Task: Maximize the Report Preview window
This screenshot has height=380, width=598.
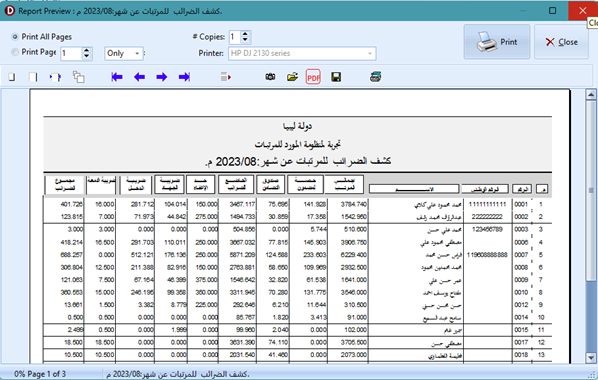Action: [x=552, y=11]
